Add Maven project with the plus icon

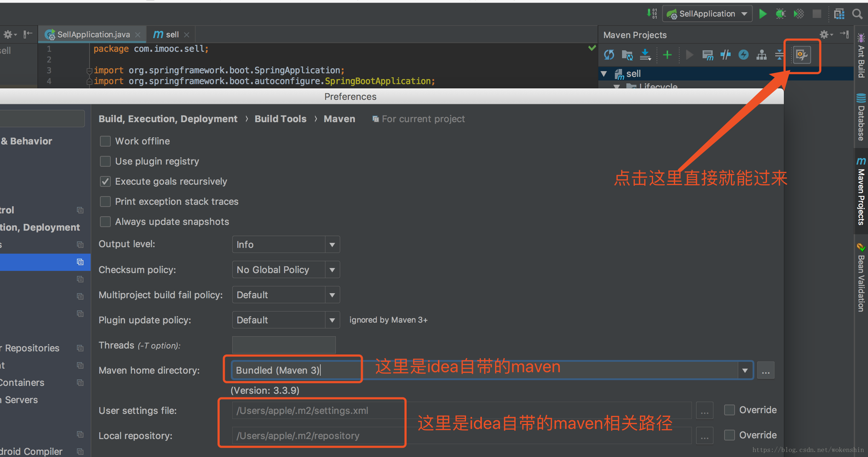pos(667,55)
